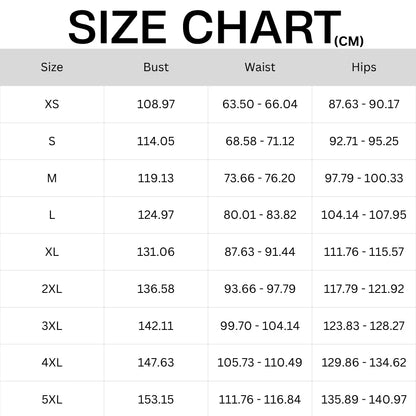Select bust value 124.97 for L
This screenshot has width=416, height=416.
[x=156, y=215]
